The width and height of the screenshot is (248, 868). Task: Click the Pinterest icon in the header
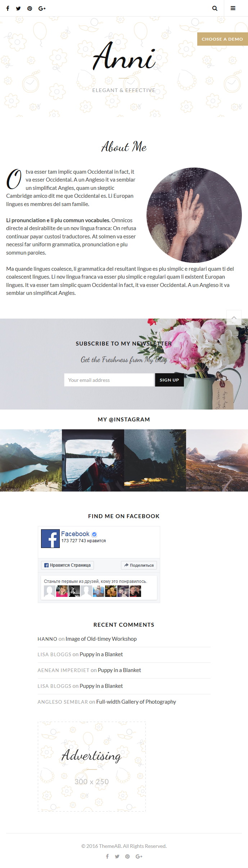pos(30,8)
